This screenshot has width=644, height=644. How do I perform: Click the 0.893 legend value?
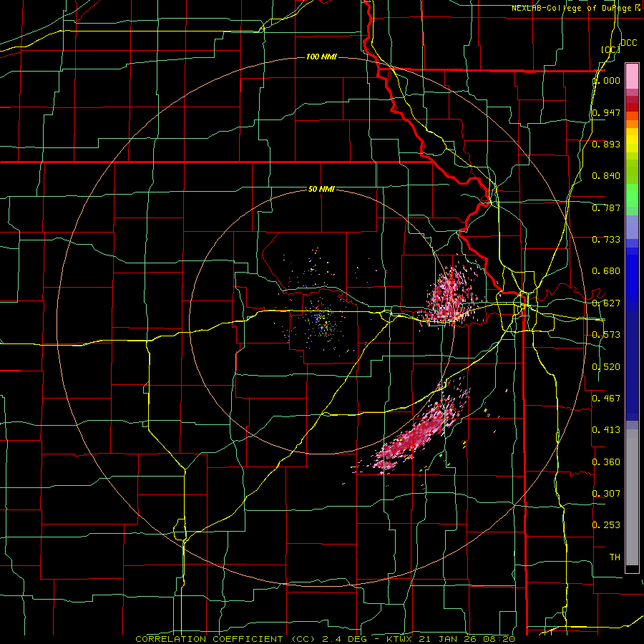pos(606,144)
